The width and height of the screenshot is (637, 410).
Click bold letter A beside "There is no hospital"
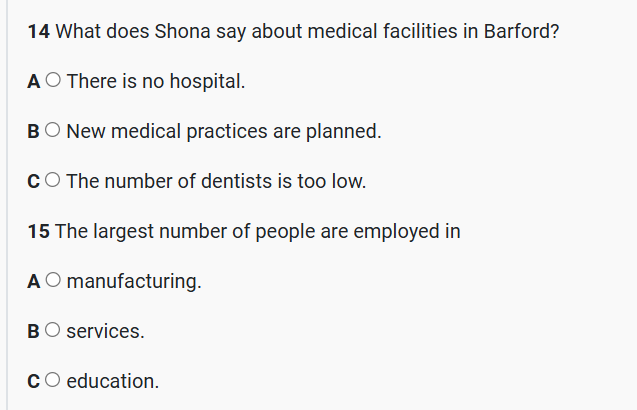[x=35, y=82]
